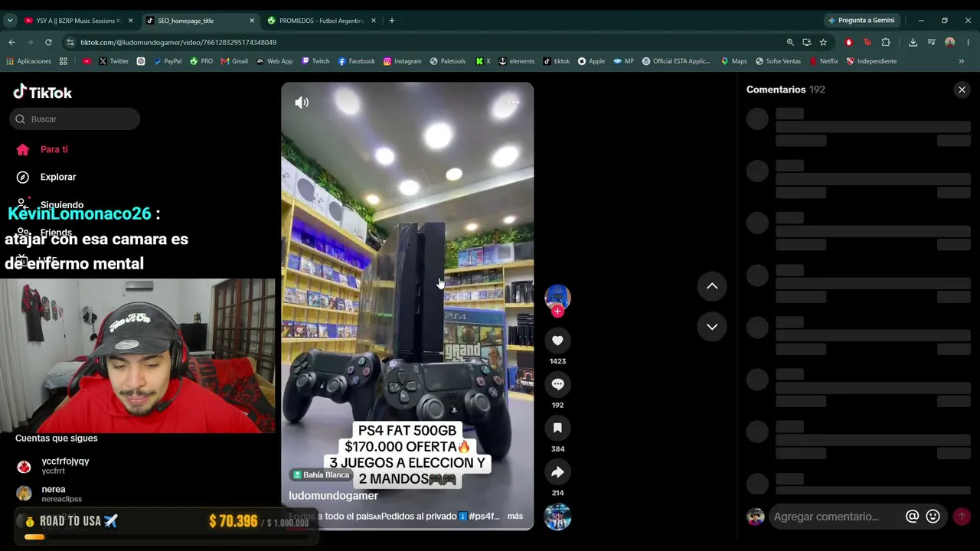Open the Gmail bookmark

click(234, 61)
